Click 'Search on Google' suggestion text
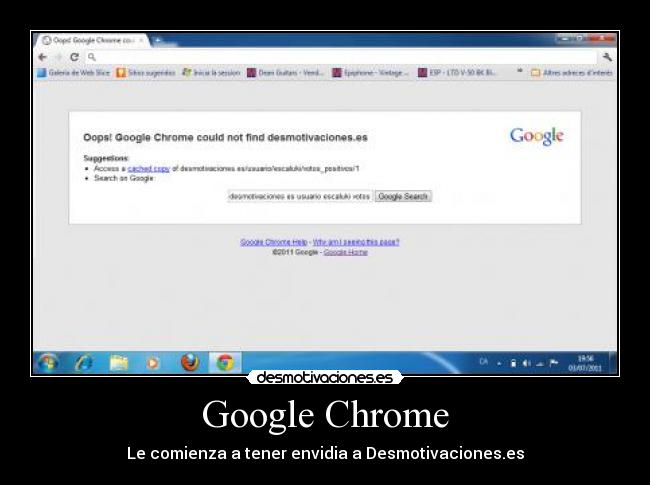This screenshot has height=485, width=650. [x=124, y=178]
